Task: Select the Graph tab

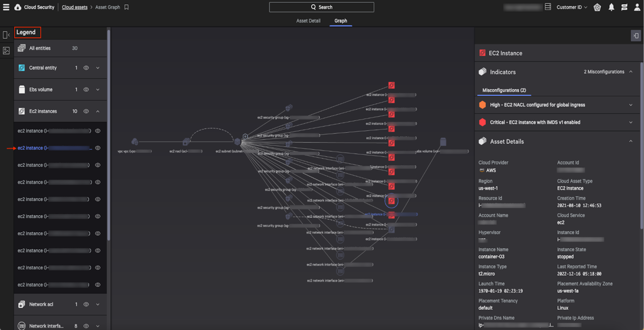Action: pyautogui.click(x=341, y=21)
